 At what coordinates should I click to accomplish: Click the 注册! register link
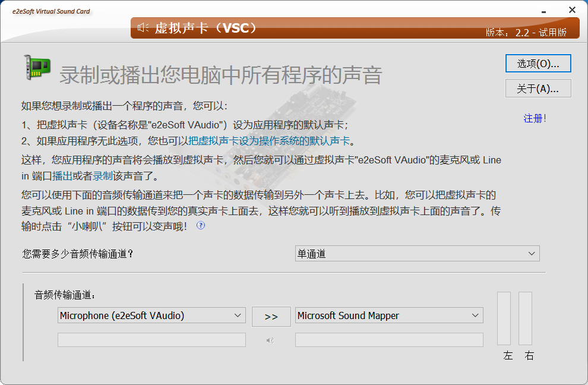535,119
